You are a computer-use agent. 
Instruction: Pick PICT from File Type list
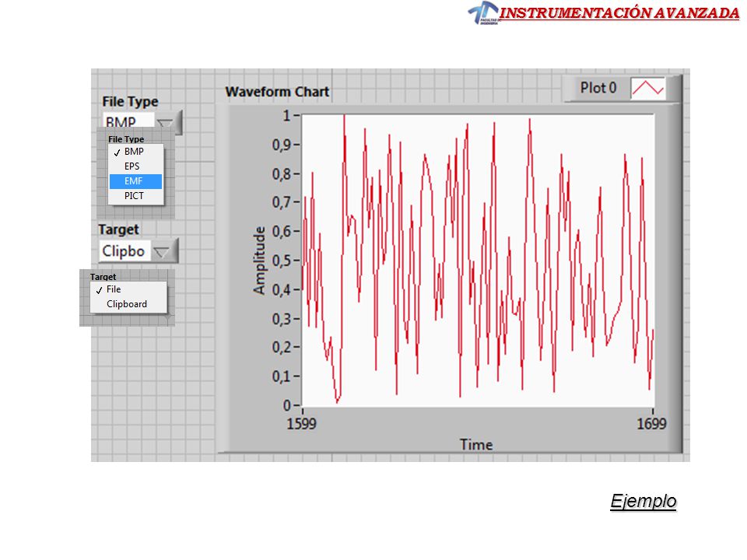pos(135,196)
